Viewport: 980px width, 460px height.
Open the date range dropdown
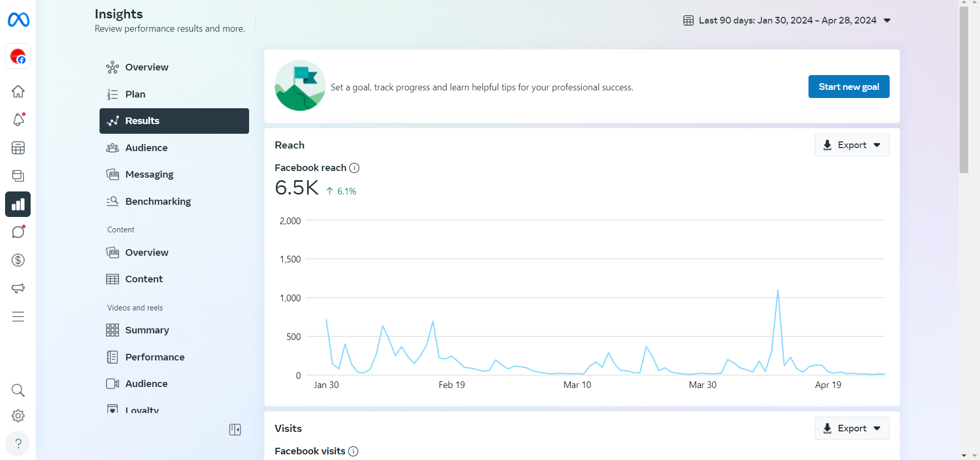(x=787, y=20)
